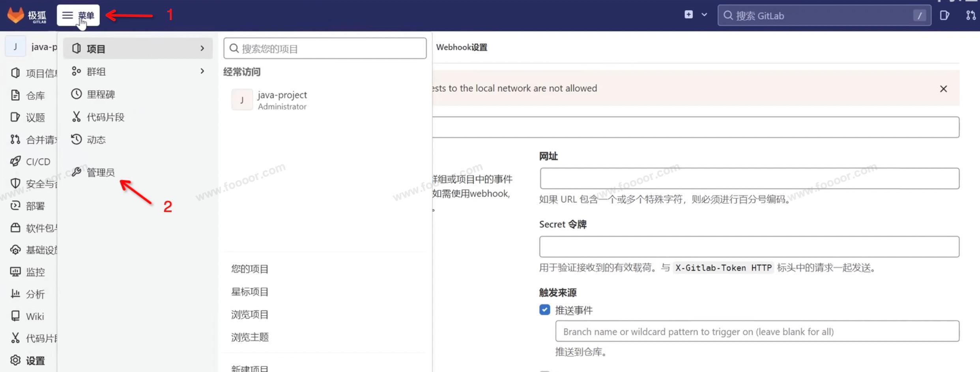Click the create new plus icon

tap(688, 15)
